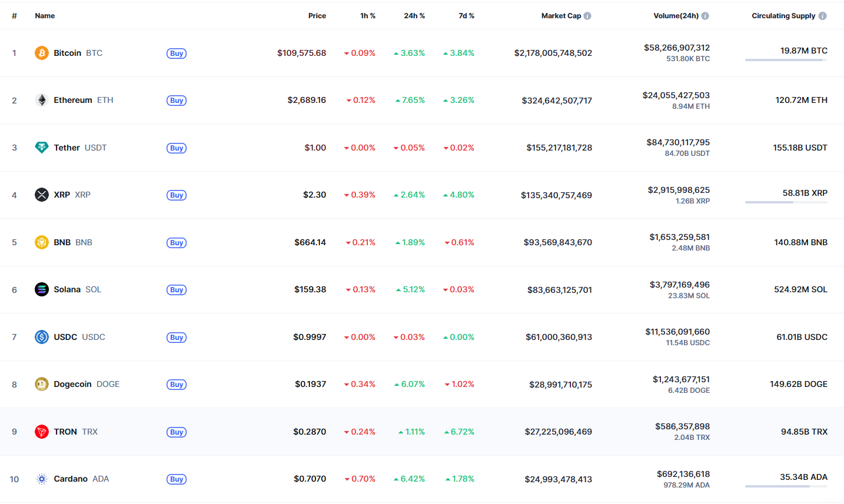Hit the Buy button in BNB row

tap(177, 243)
